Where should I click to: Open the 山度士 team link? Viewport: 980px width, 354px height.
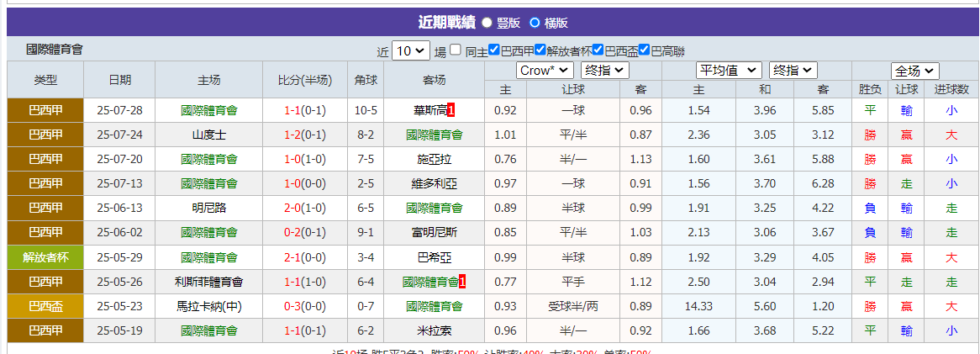(209, 135)
